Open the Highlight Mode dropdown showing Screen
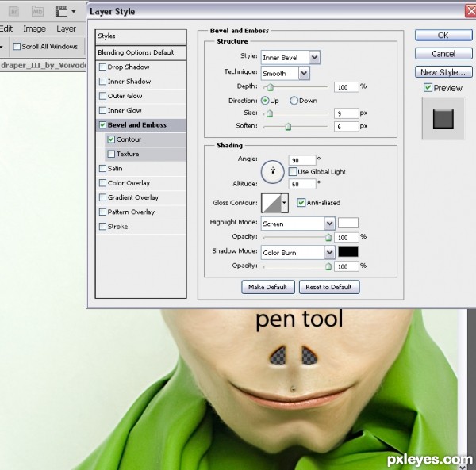The width and height of the screenshot is (476, 470). (x=298, y=224)
